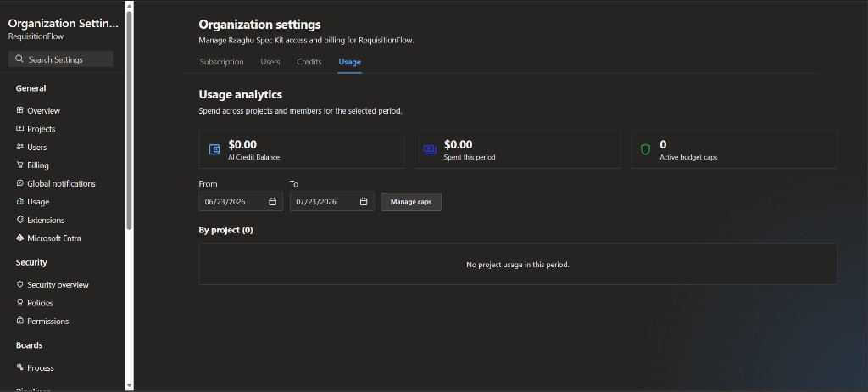
Task: Click "No project usage in this period." text
Action: pos(518,265)
